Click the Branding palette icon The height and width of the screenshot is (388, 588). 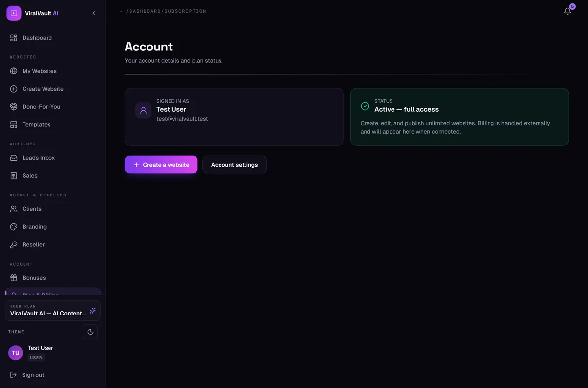pos(14,227)
